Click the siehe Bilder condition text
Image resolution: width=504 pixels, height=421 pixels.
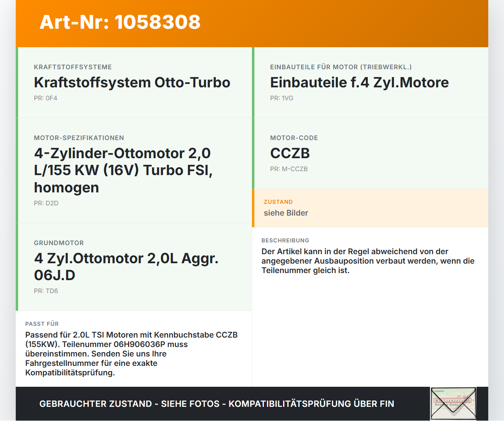pyautogui.click(x=286, y=213)
